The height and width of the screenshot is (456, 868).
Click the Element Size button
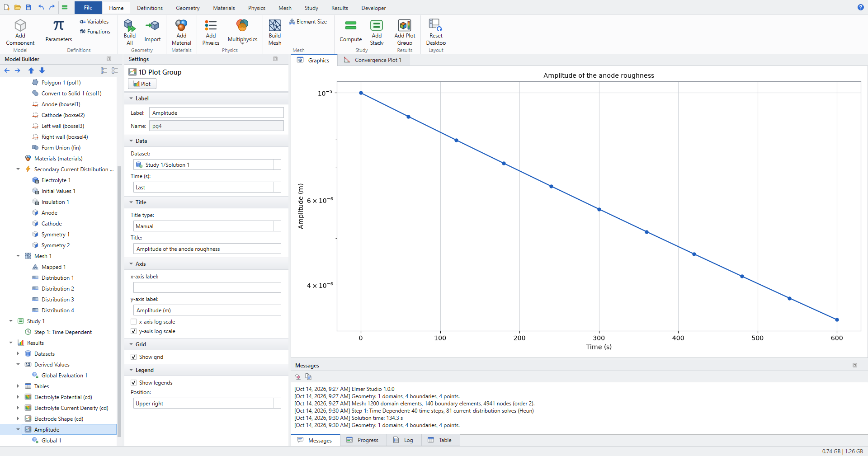[x=308, y=22]
